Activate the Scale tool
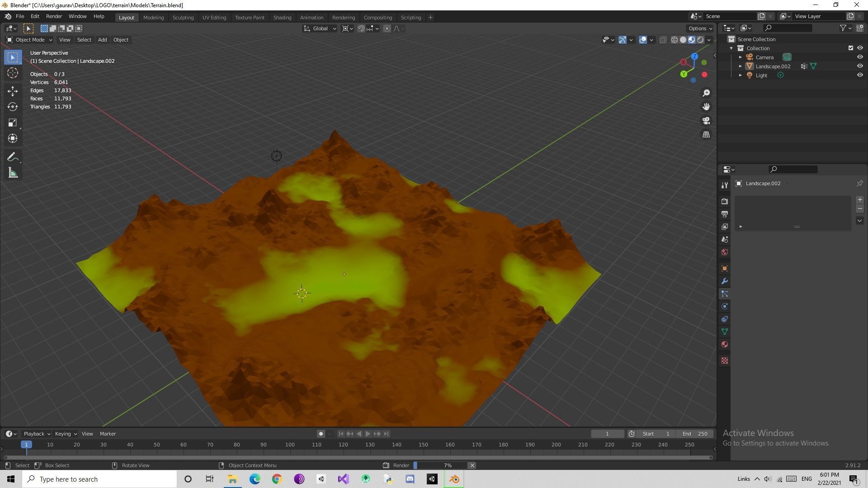The height and width of the screenshot is (488, 868). [13, 122]
